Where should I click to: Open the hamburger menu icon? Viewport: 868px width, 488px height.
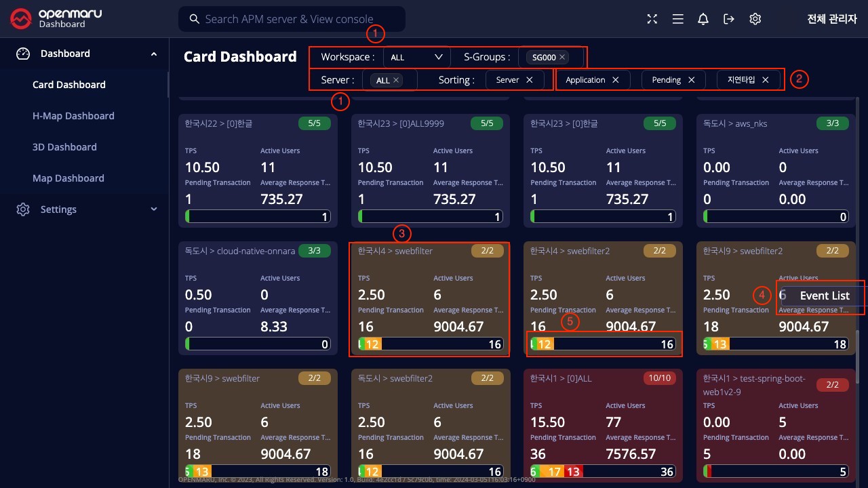click(x=677, y=19)
